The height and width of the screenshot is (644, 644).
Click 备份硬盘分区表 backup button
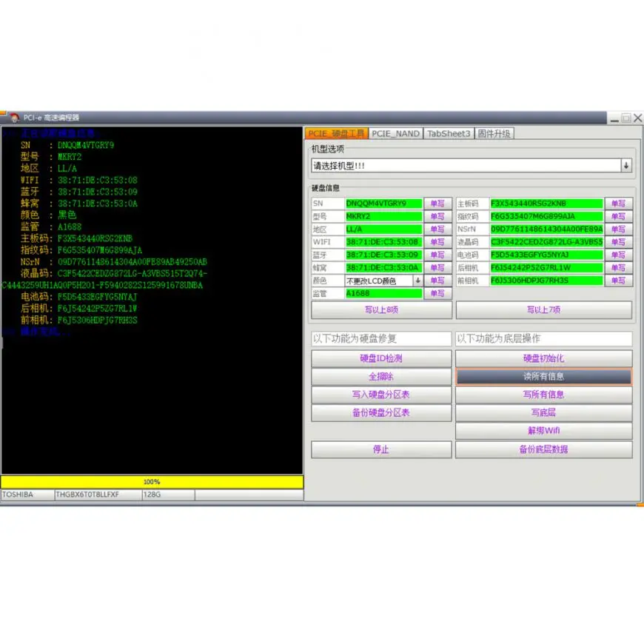[381, 413]
